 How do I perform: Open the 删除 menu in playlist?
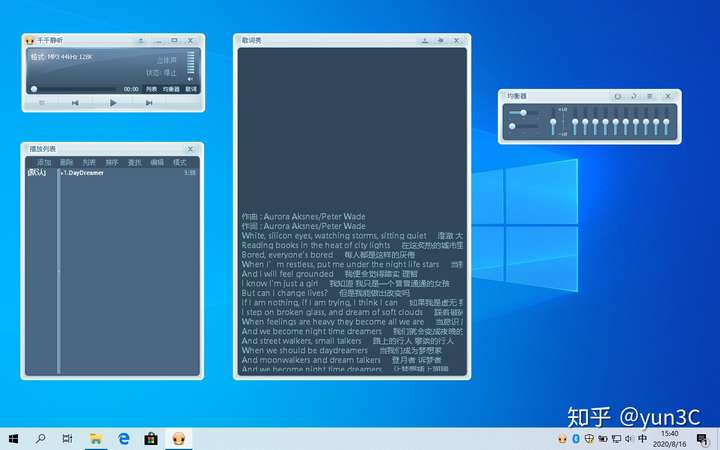tap(67, 163)
